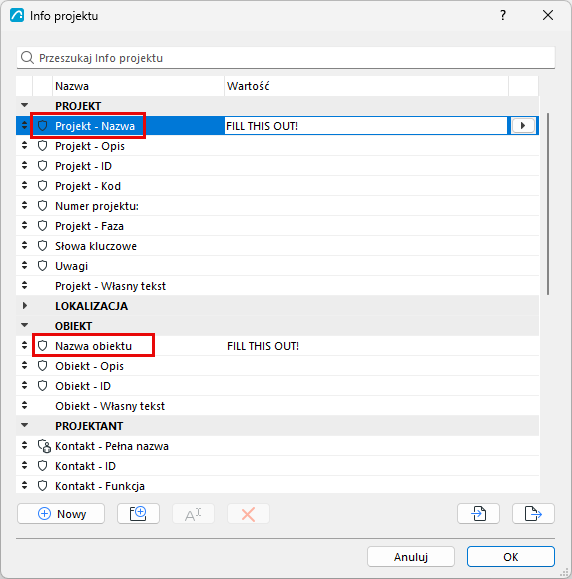The image size is (572, 579).
Task: Click the PROJEKTANT group heading
Action: pyautogui.click(x=89, y=426)
